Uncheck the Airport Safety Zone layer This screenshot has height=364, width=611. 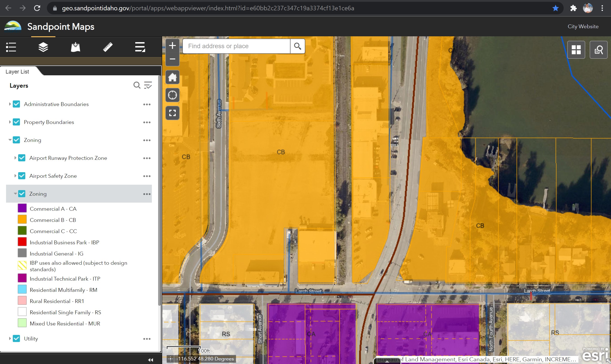pos(22,176)
